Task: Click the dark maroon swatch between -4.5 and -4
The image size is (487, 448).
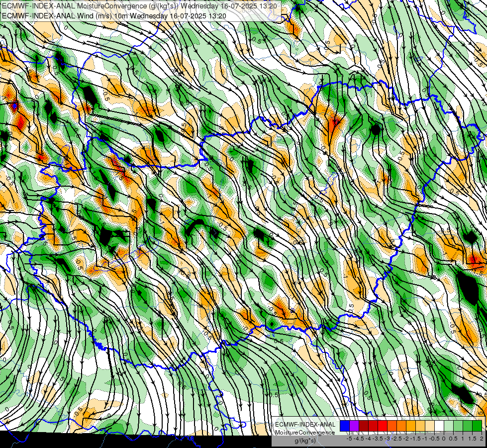Action: tap(364, 426)
